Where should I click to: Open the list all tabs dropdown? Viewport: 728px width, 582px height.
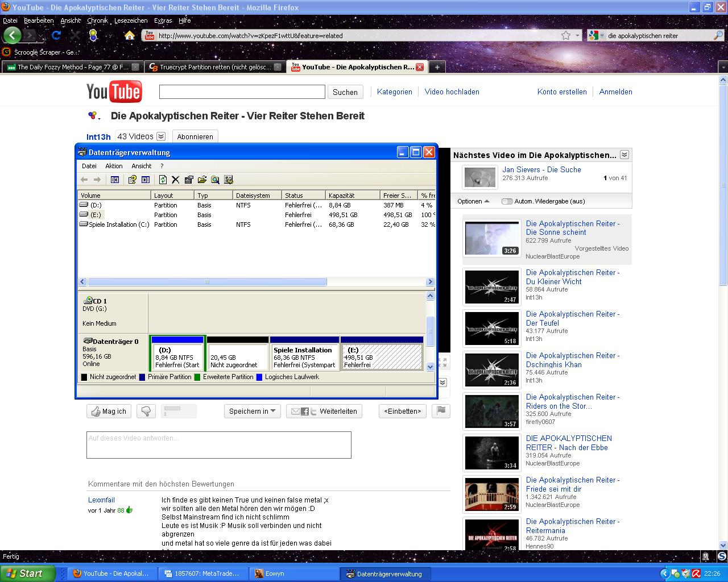click(723, 67)
